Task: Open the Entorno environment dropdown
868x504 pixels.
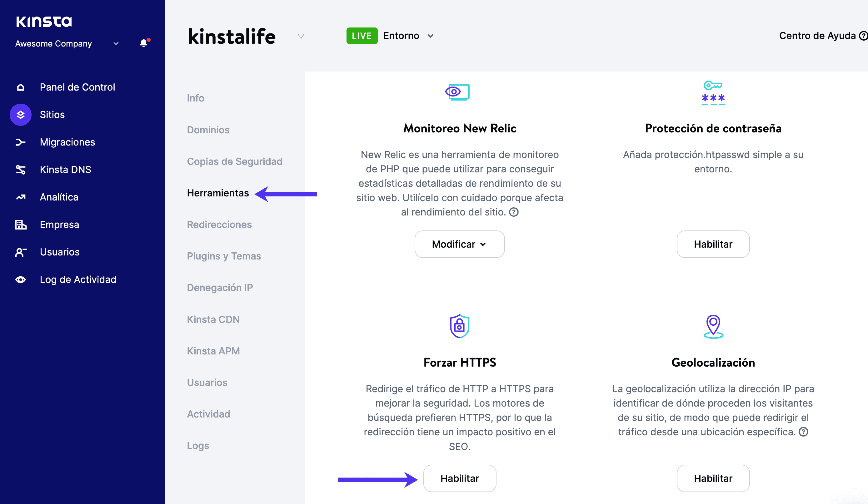Action: (x=430, y=36)
